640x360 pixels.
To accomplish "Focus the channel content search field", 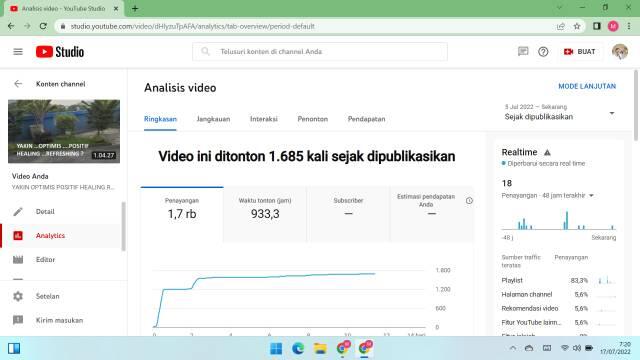I will click(320, 52).
